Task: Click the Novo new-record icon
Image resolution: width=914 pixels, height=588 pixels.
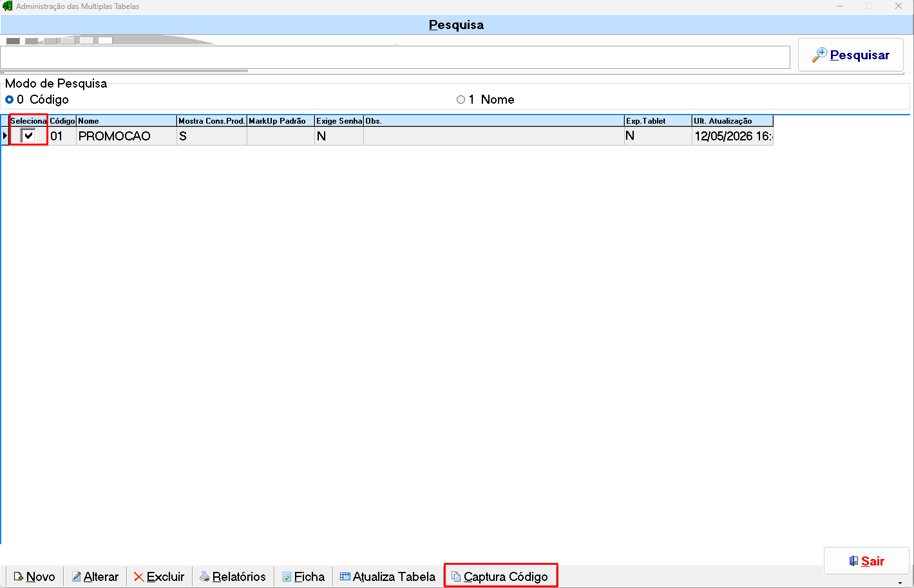Action: coord(18,576)
